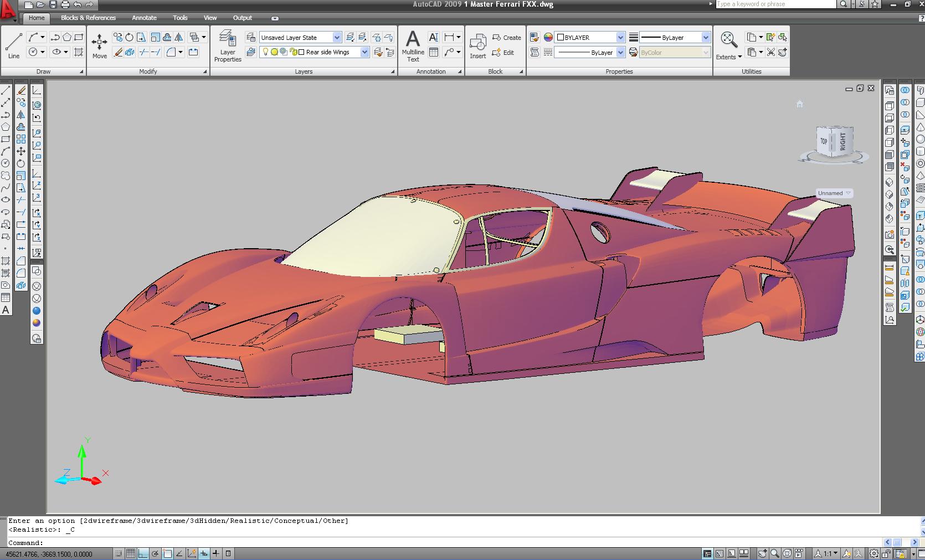Click the Undo arrow in quick access toolbar
Screen dimensions: 925x560
point(77,4)
